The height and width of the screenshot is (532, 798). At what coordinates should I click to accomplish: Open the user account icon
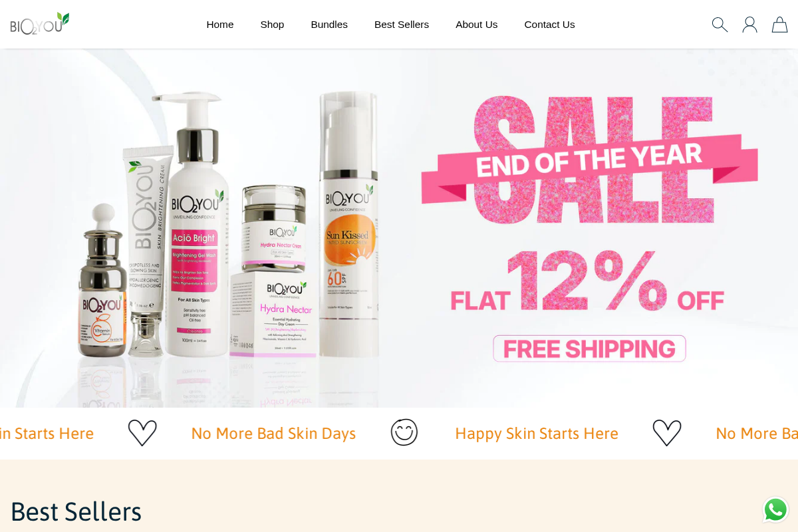point(749,25)
